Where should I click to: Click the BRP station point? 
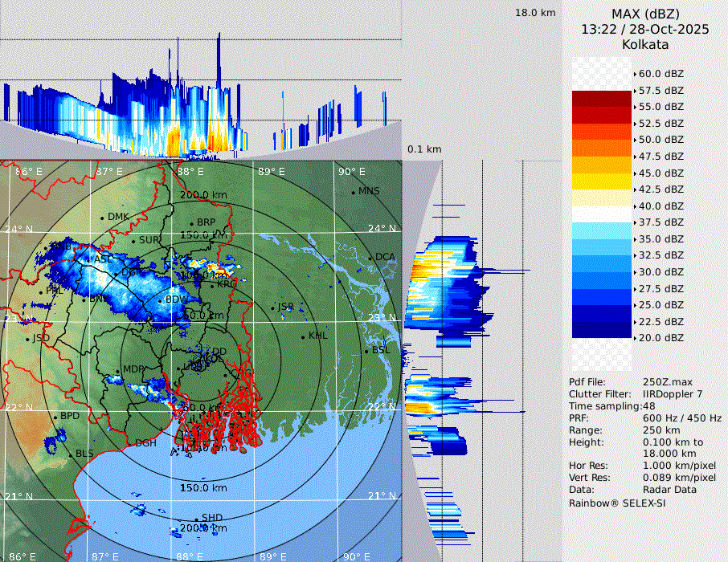191,222
